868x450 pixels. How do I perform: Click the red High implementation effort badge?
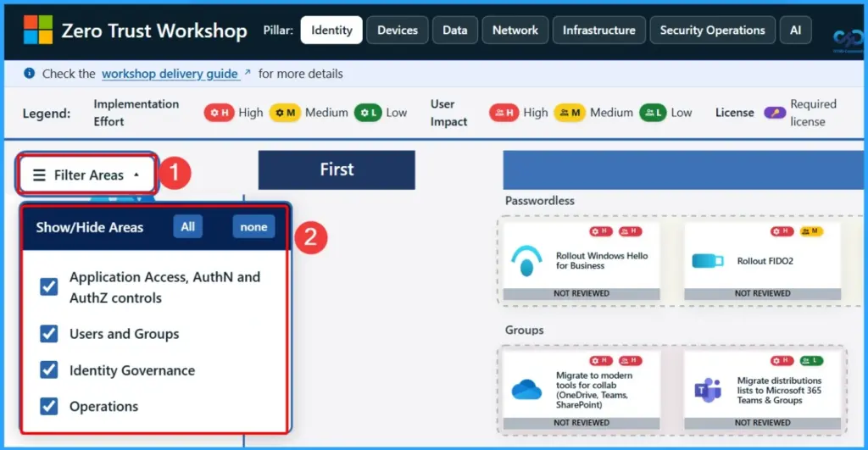(x=219, y=113)
